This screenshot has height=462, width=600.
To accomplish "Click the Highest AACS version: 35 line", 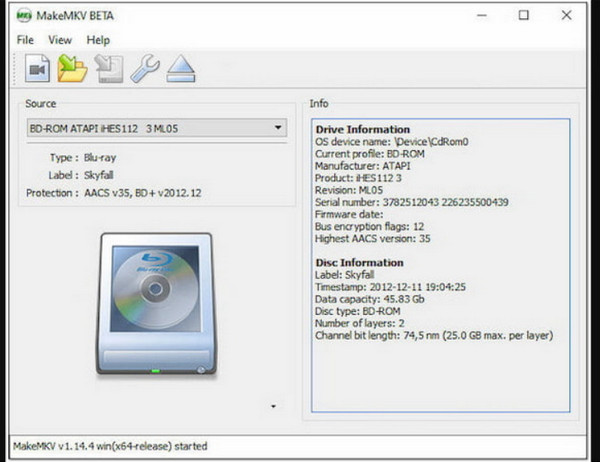I will pyautogui.click(x=372, y=238).
